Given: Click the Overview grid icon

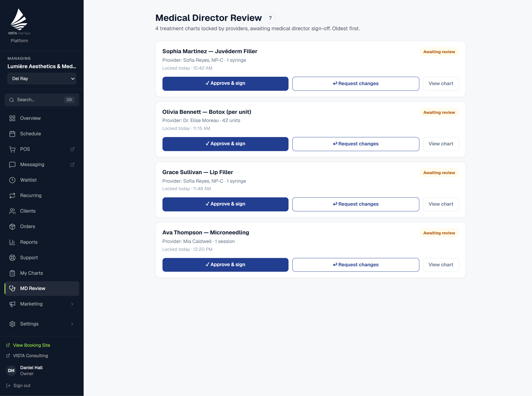Looking at the screenshot, I should (x=12, y=118).
